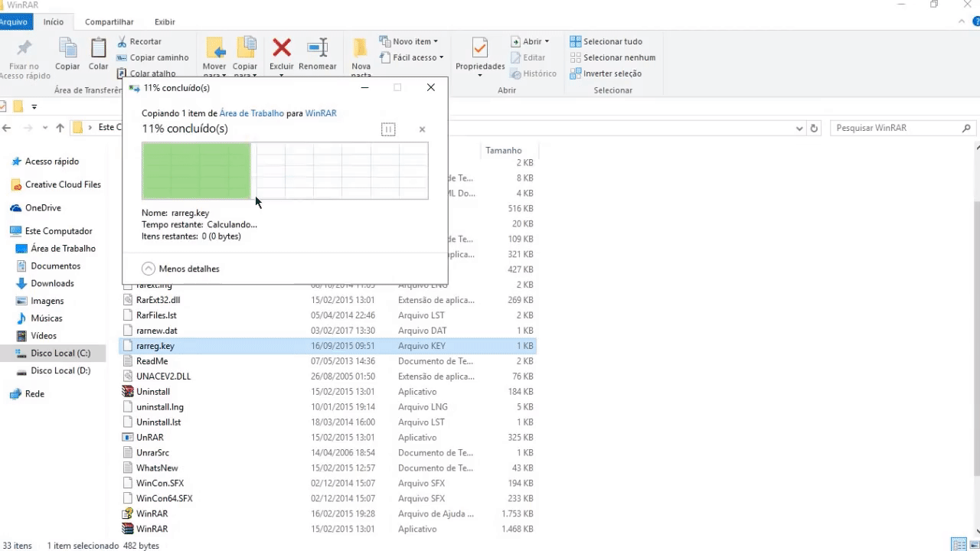Click the Excluir red X icon
Image resolution: width=980 pixels, height=551 pixels.
pyautogui.click(x=281, y=49)
